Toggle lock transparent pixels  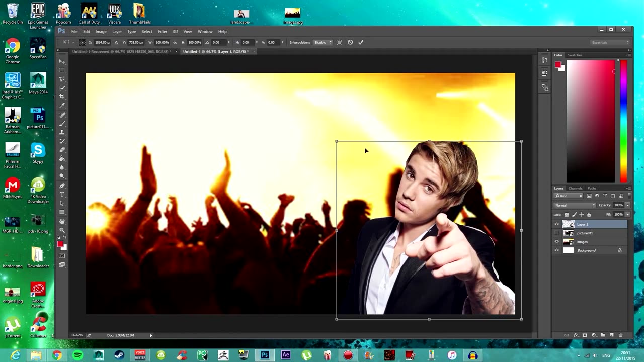pyautogui.click(x=567, y=215)
